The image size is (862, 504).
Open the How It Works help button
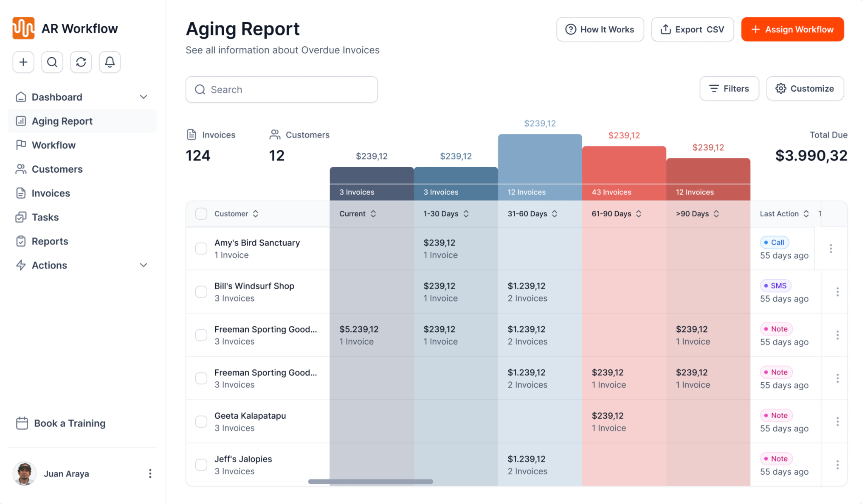click(600, 29)
